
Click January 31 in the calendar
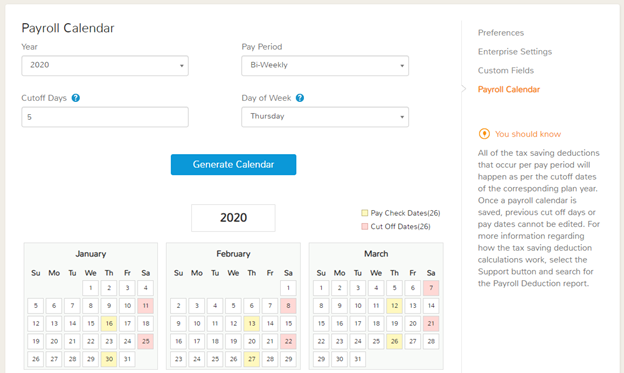pos(127,359)
